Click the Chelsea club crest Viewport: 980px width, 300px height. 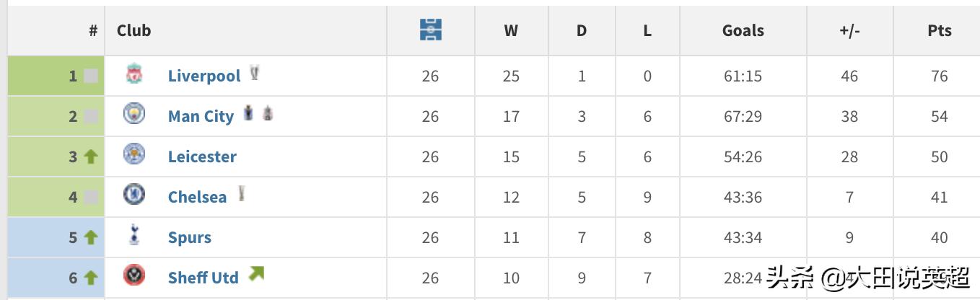click(x=134, y=195)
